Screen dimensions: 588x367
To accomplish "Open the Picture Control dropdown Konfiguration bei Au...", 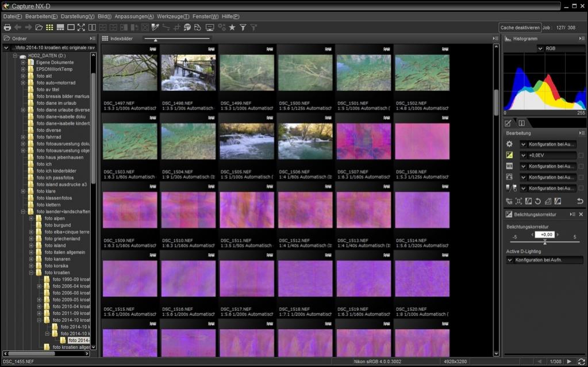I will pos(548,144).
